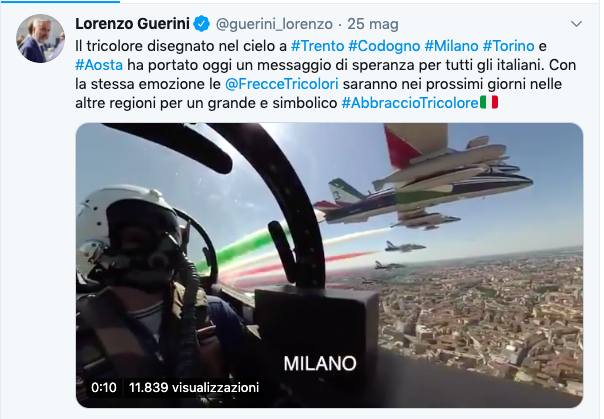
Task: Click the Italian flag emoji
Action: (x=489, y=102)
